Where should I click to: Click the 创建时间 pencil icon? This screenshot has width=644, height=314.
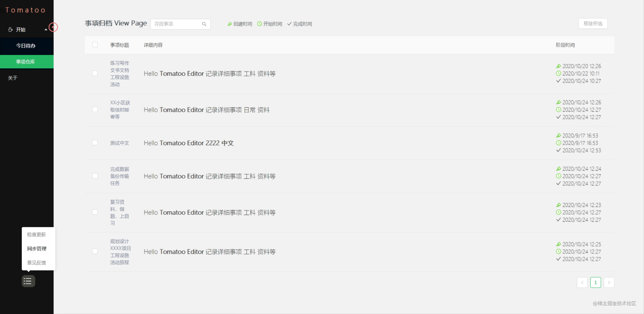pyautogui.click(x=230, y=24)
